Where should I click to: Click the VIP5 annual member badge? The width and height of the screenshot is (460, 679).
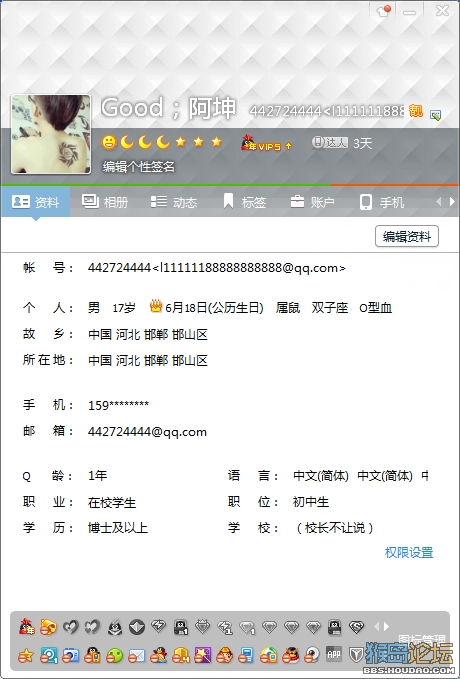click(266, 143)
